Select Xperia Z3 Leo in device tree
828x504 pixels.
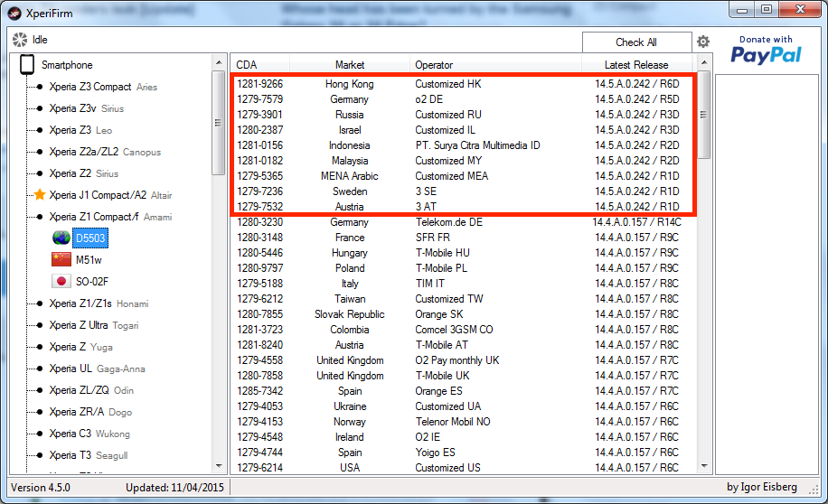click(80, 130)
